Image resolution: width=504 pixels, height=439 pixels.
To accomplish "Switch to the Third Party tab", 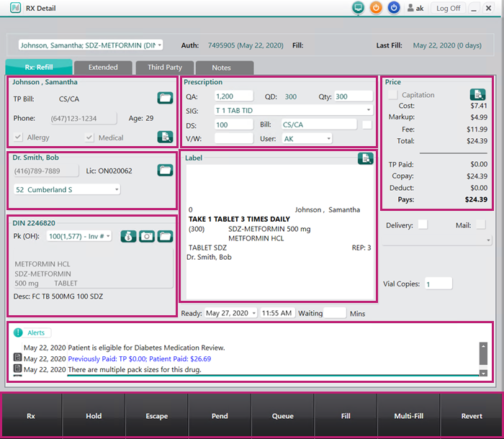I will (165, 68).
